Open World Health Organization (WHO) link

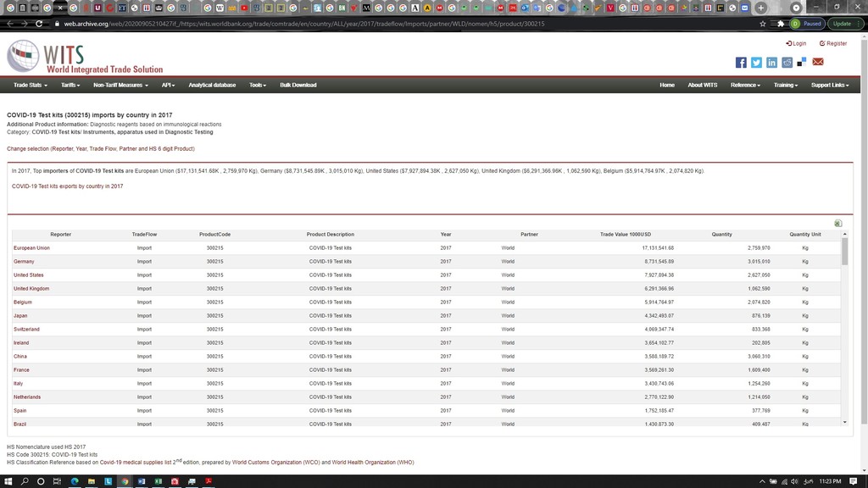pos(373,463)
